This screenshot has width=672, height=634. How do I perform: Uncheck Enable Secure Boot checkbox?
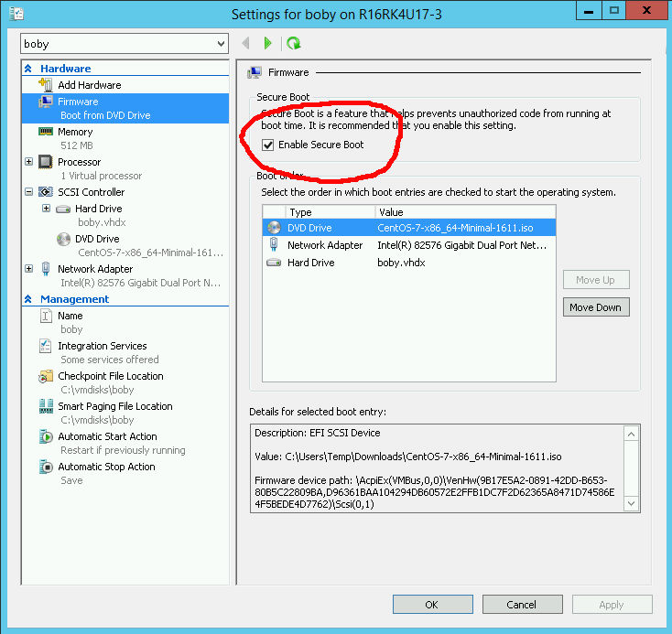click(268, 145)
